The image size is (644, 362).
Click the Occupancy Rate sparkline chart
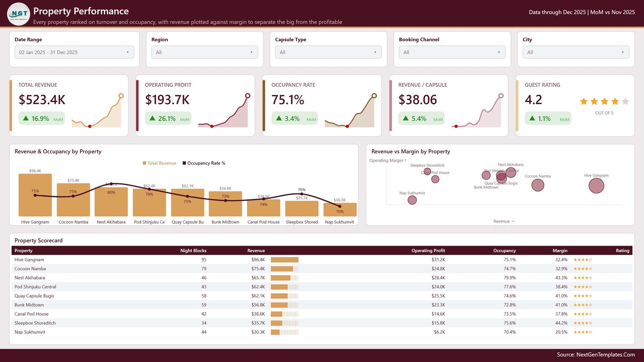point(351,111)
